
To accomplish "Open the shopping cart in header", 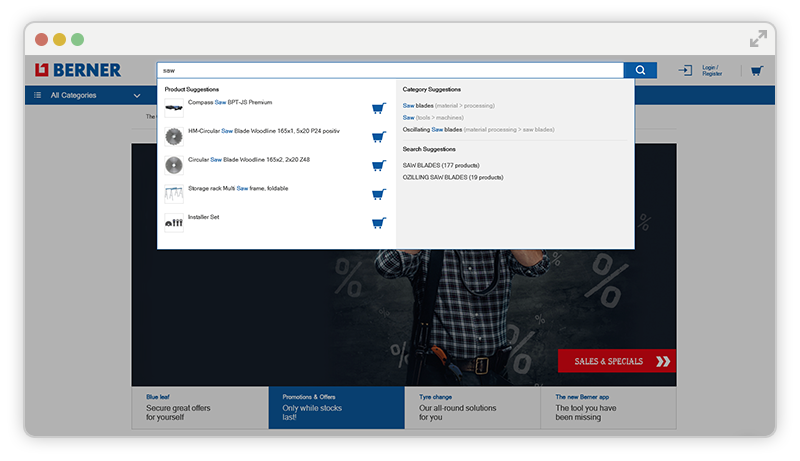I will click(x=757, y=70).
